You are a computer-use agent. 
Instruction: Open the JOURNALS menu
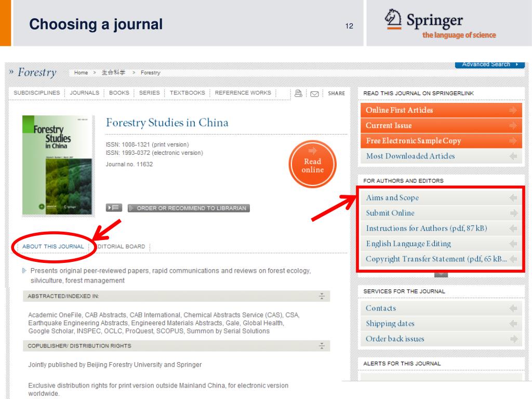pyautogui.click(x=85, y=93)
